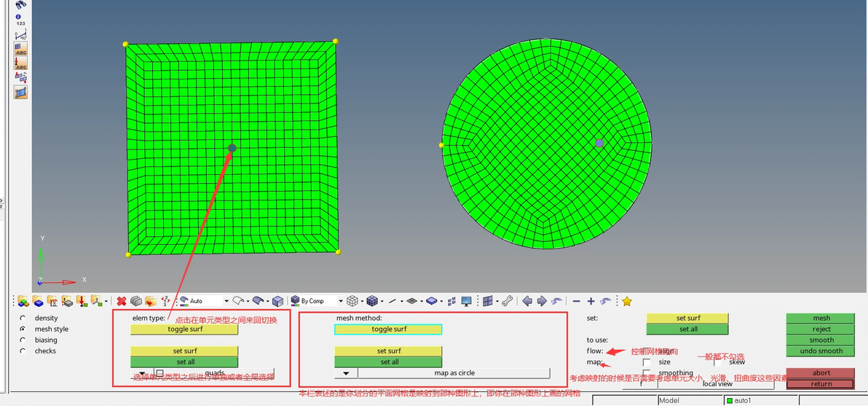
Task: Click the first icon in the import toolbar
Action: tap(23, 301)
